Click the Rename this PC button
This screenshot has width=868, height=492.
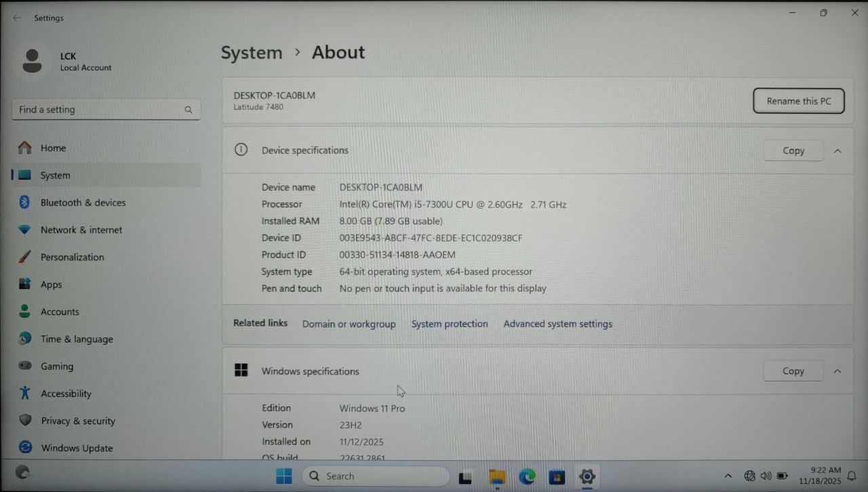coord(798,101)
